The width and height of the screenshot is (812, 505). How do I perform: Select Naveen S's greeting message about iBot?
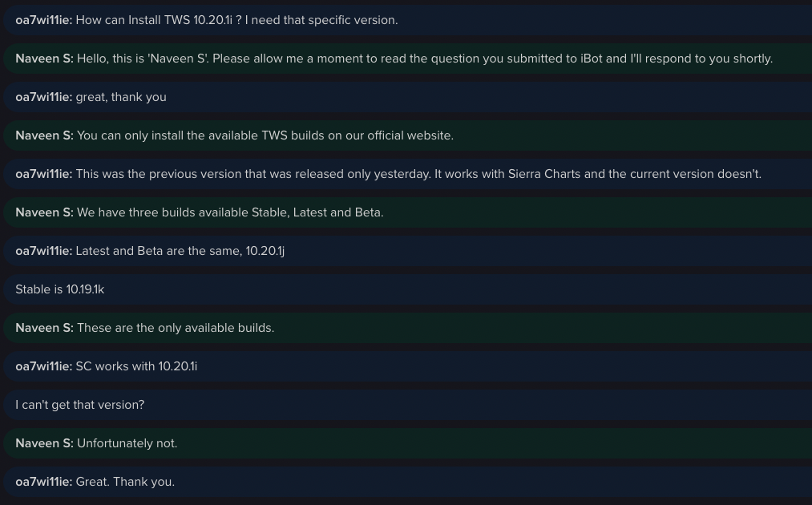425,59
